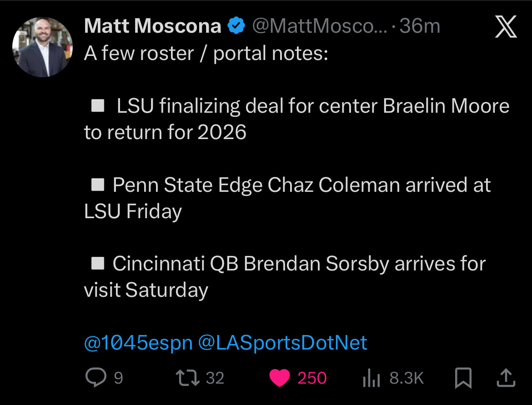
Task: Bookmark this post
Action: pos(463,378)
